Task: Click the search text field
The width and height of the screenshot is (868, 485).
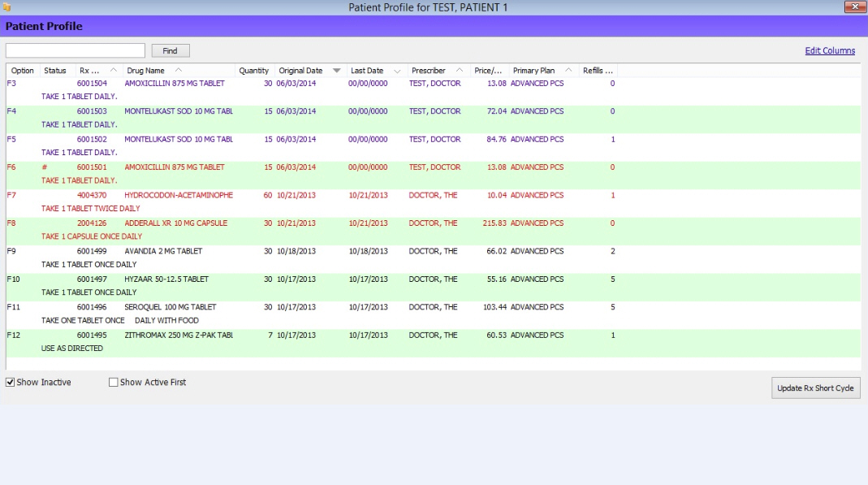Action: point(76,50)
